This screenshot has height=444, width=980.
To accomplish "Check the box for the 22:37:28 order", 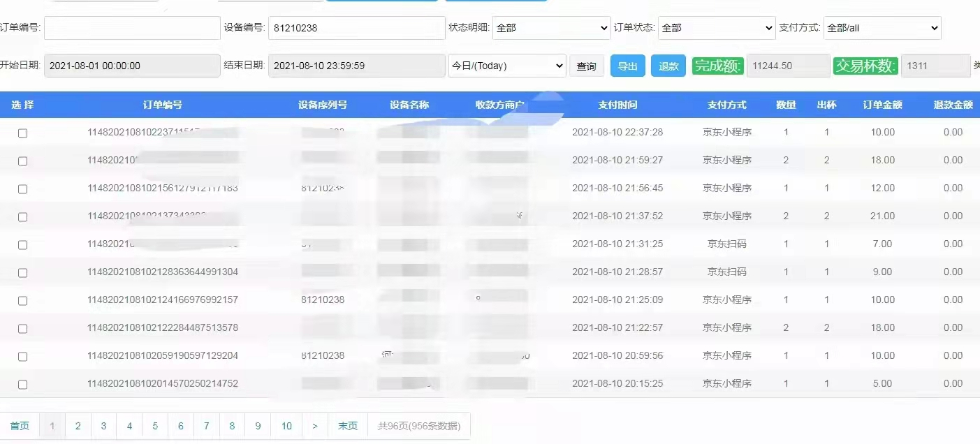I will tap(22, 133).
